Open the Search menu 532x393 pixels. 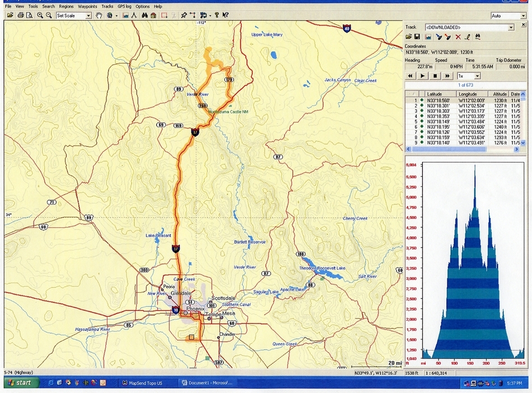coord(49,6)
